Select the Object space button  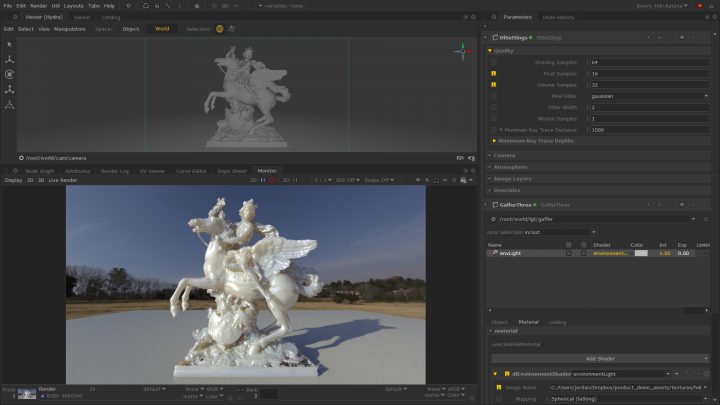(x=130, y=29)
